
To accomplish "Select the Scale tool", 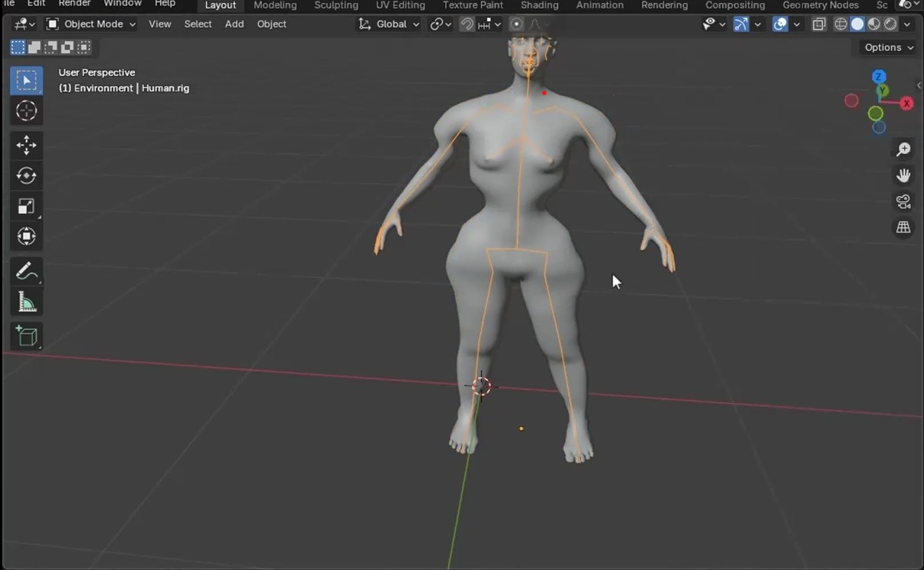I will tap(26, 207).
